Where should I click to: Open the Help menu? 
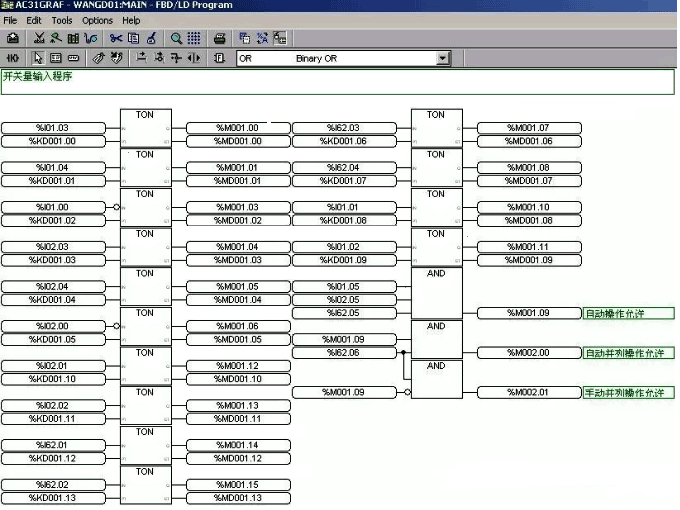(x=131, y=20)
